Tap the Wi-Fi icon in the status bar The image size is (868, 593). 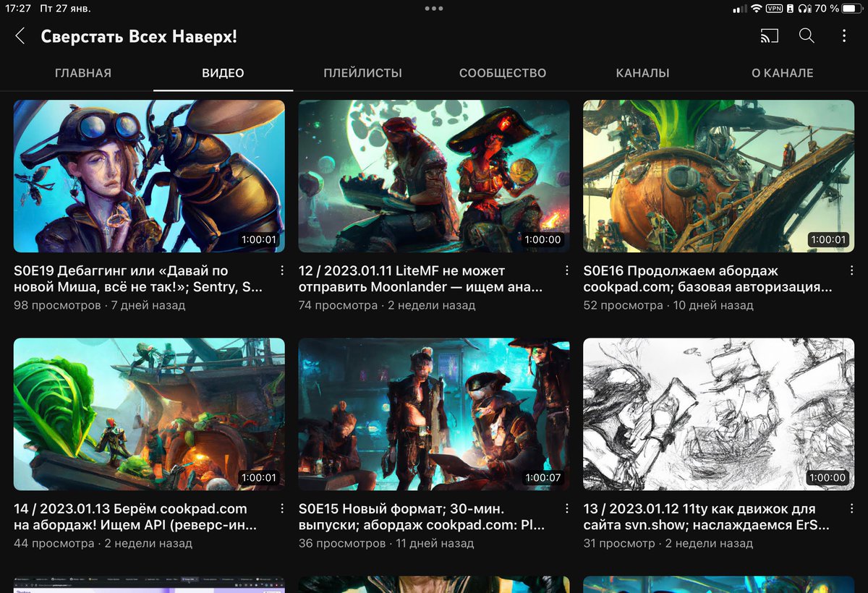pos(757,9)
